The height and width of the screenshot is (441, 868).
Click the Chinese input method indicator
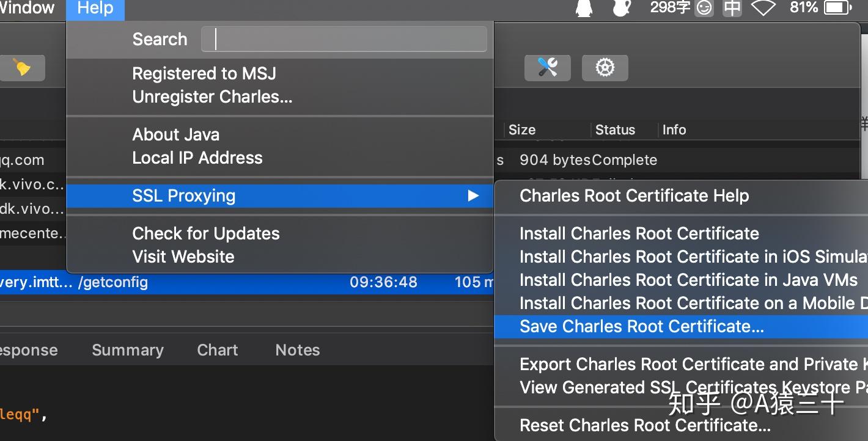click(732, 8)
